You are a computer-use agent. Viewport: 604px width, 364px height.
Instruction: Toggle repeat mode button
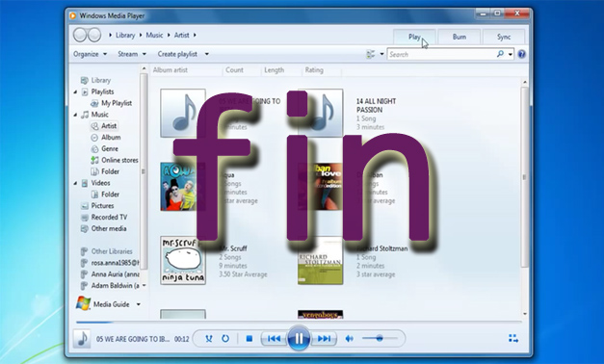click(x=225, y=339)
